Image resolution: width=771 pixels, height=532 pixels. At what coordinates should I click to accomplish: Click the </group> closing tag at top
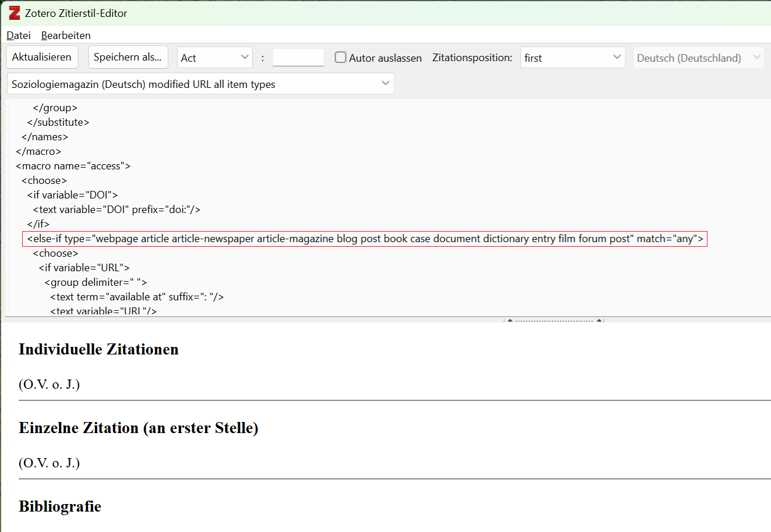pos(55,108)
